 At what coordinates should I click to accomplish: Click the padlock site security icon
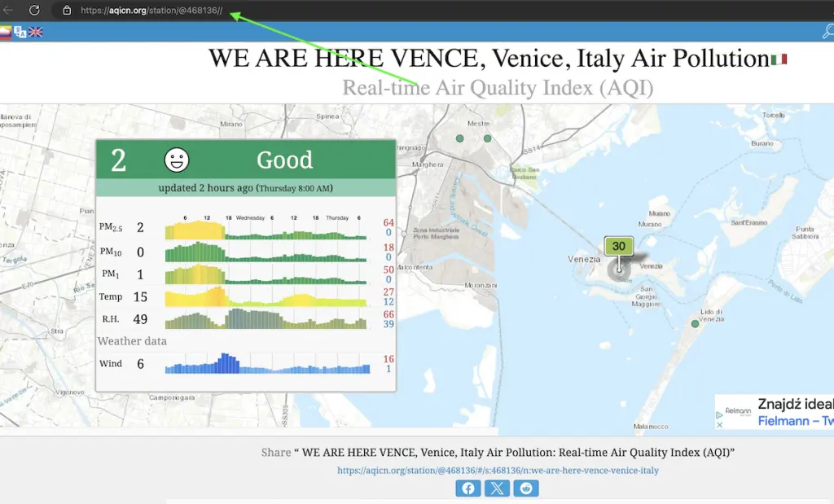tap(67, 11)
